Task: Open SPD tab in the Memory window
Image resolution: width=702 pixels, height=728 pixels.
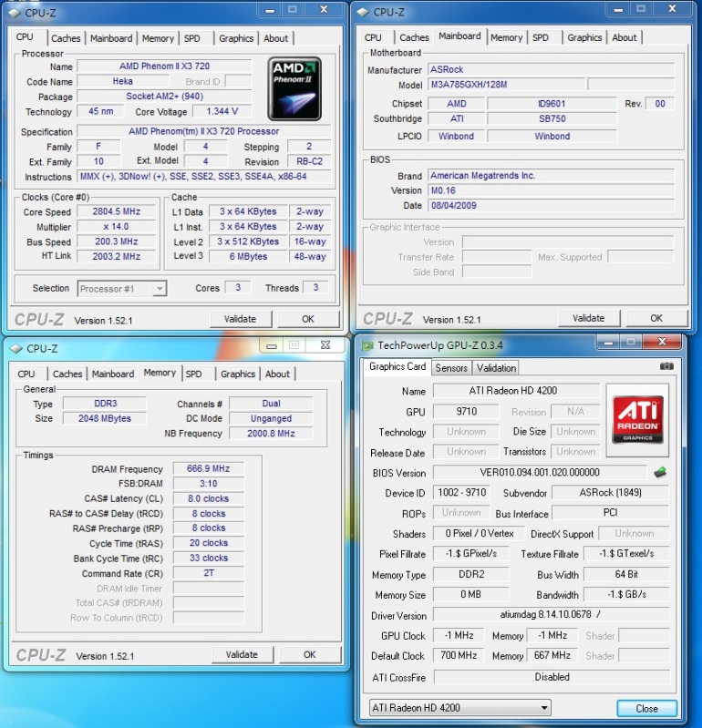Action: (x=194, y=374)
